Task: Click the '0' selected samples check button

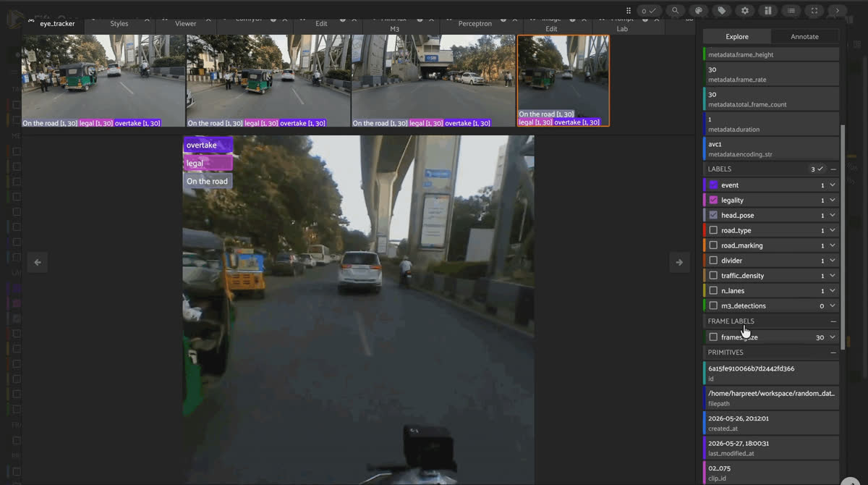Action: click(650, 10)
